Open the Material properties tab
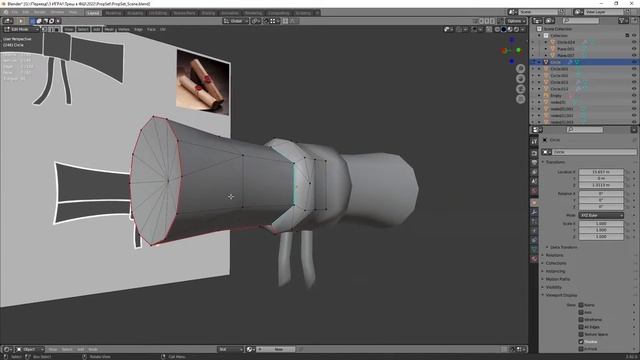Viewport: 640px width, 360px height. click(x=534, y=259)
